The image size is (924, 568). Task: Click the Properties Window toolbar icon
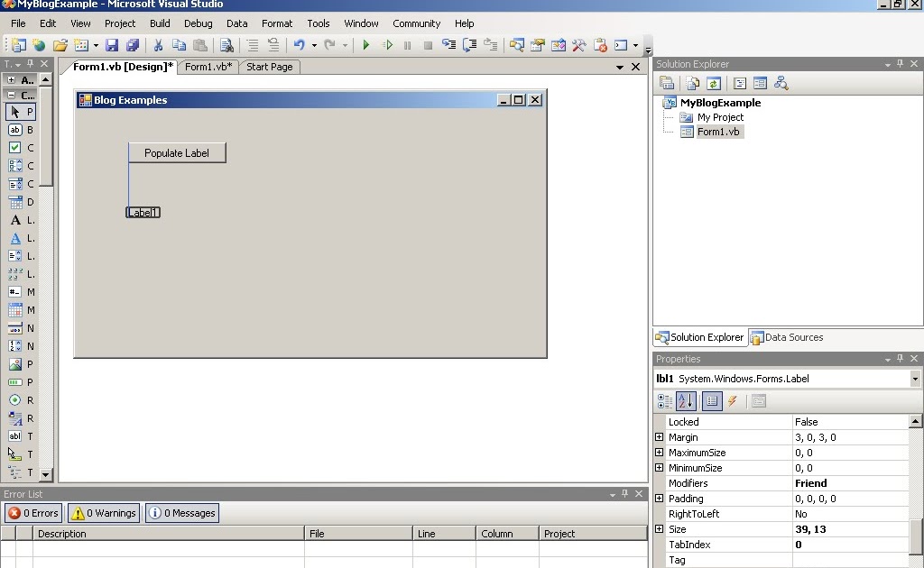coord(538,45)
